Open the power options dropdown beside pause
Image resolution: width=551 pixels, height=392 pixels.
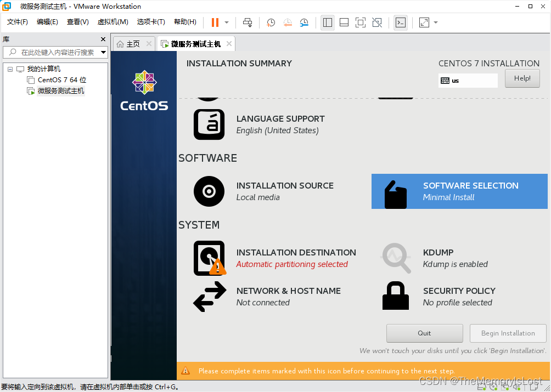(227, 22)
